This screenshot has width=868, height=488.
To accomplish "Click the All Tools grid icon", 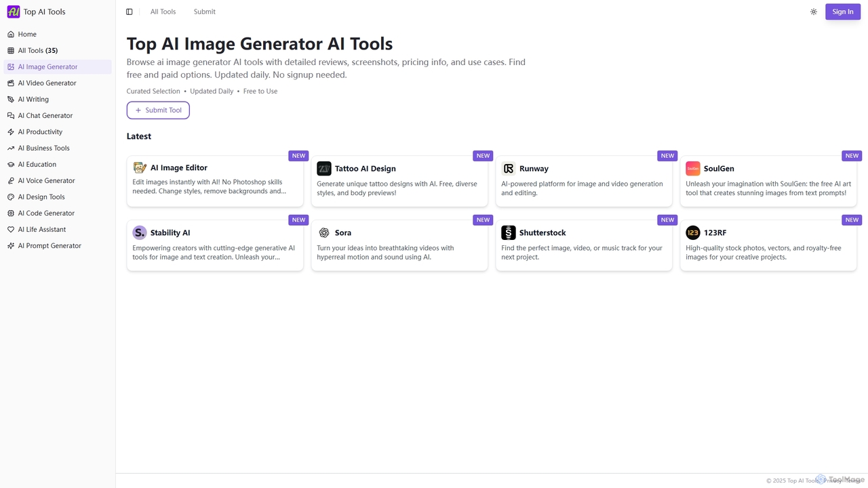I will point(11,50).
